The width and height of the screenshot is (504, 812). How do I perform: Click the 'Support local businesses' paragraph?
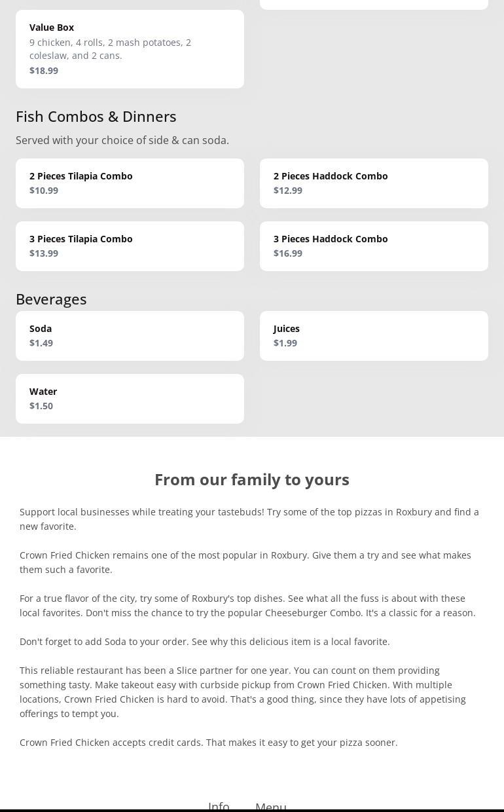point(249,519)
